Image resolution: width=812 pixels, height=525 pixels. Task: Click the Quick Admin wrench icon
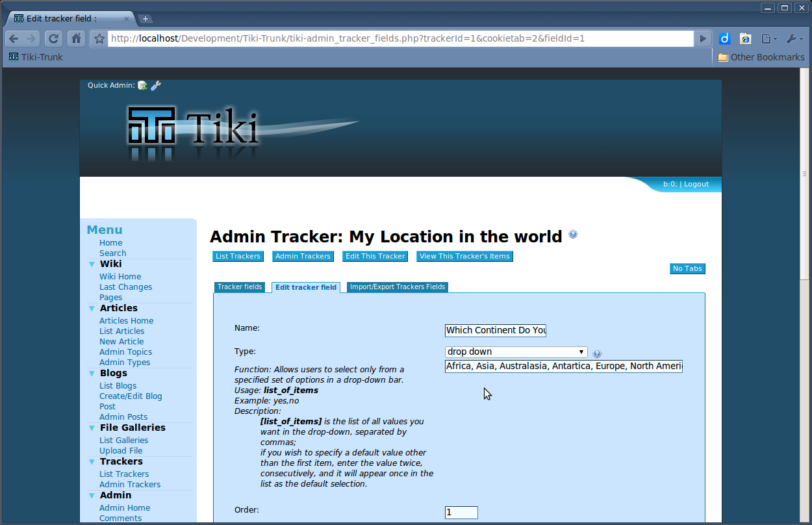coord(156,85)
